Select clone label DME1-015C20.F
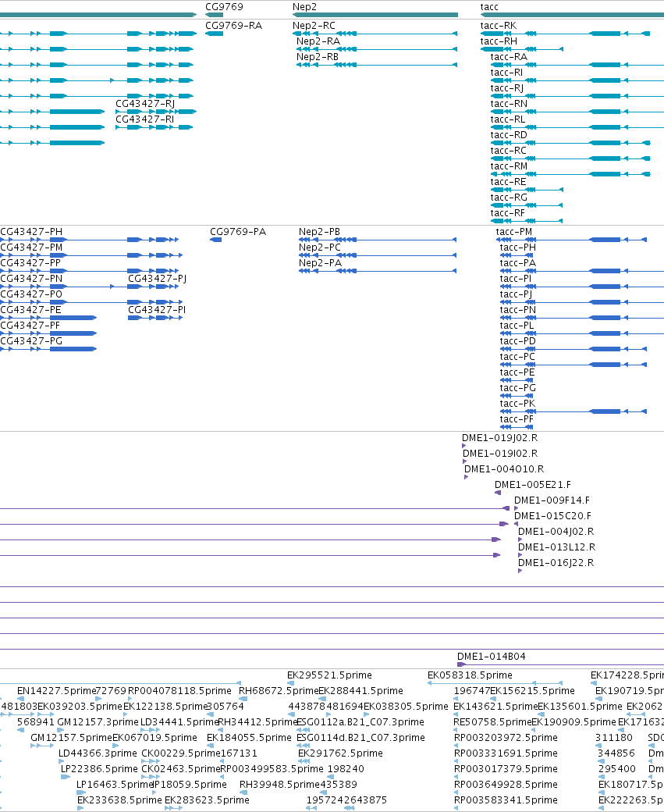 point(552,515)
